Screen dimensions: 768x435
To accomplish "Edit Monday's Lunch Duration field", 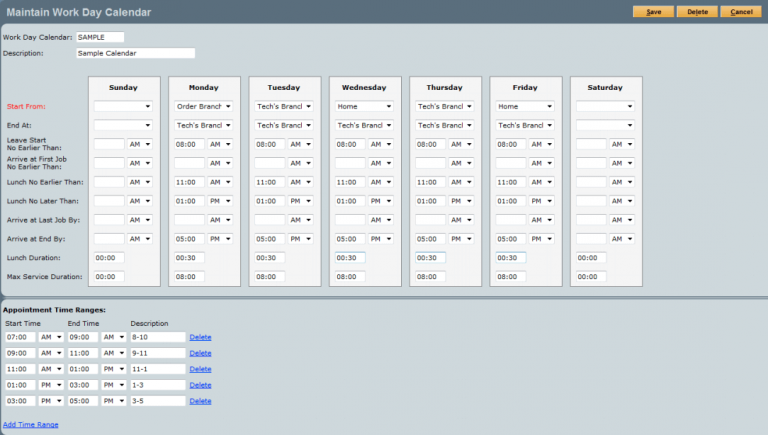I will pyautogui.click(x=190, y=258).
